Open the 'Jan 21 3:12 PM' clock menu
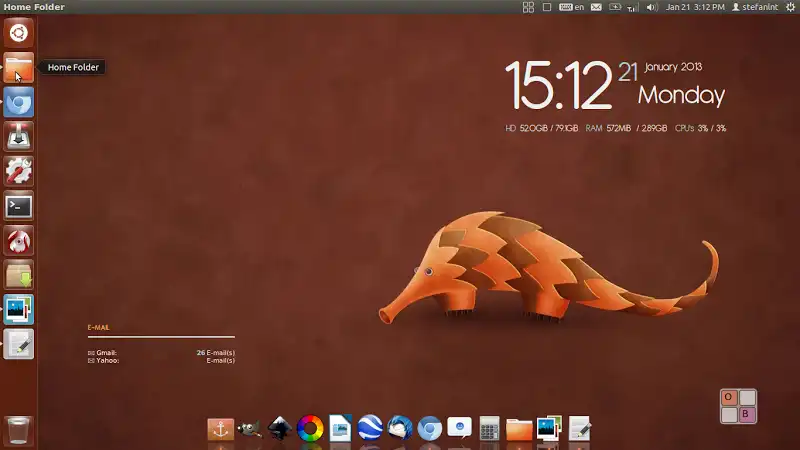 (x=695, y=7)
